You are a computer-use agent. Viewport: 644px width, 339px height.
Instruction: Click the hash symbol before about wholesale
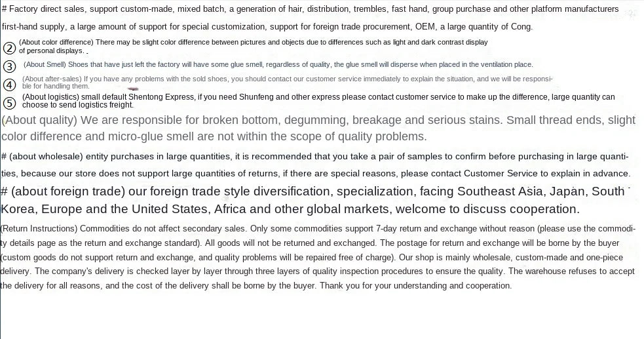click(x=4, y=157)
